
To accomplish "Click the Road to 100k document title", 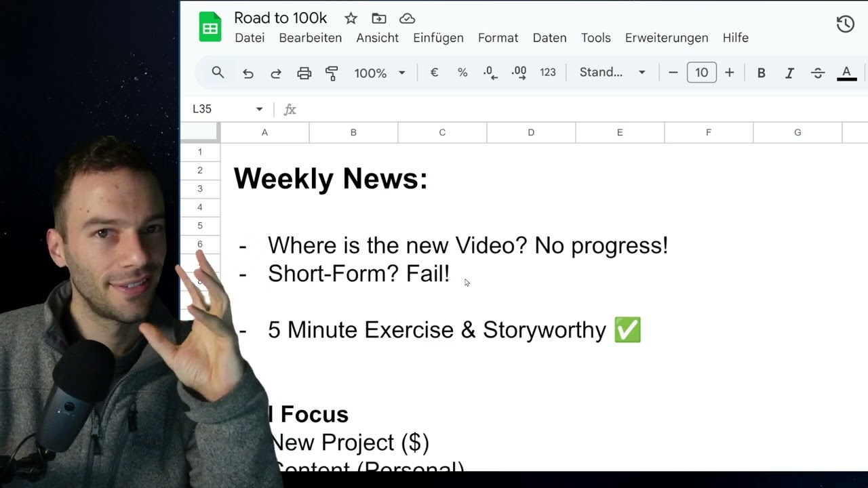I will [x=281, y=18].
